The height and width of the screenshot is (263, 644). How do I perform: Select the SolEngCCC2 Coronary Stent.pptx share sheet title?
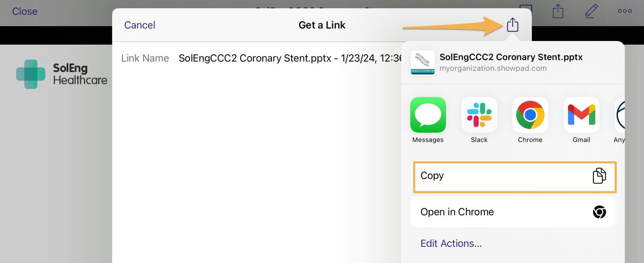(511, 57)
